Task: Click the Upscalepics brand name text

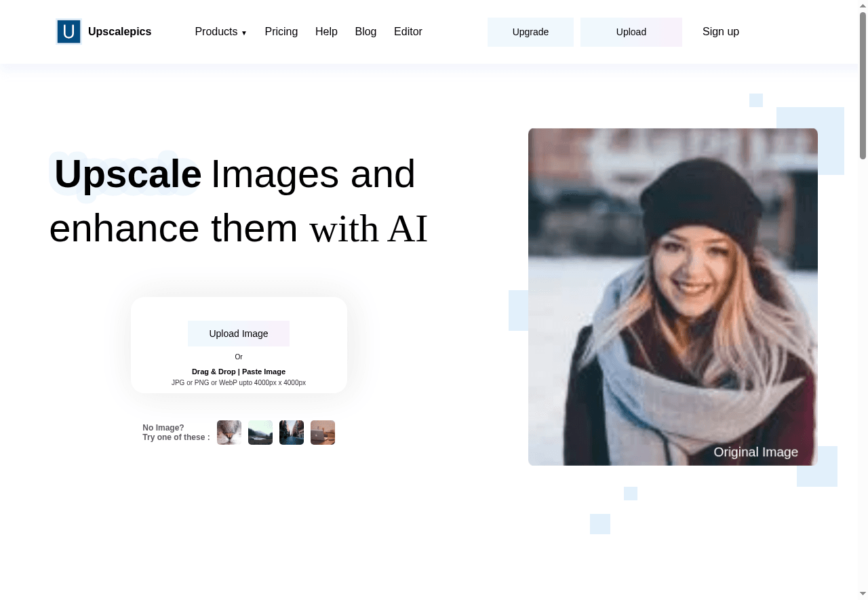Action: point(119,31)
